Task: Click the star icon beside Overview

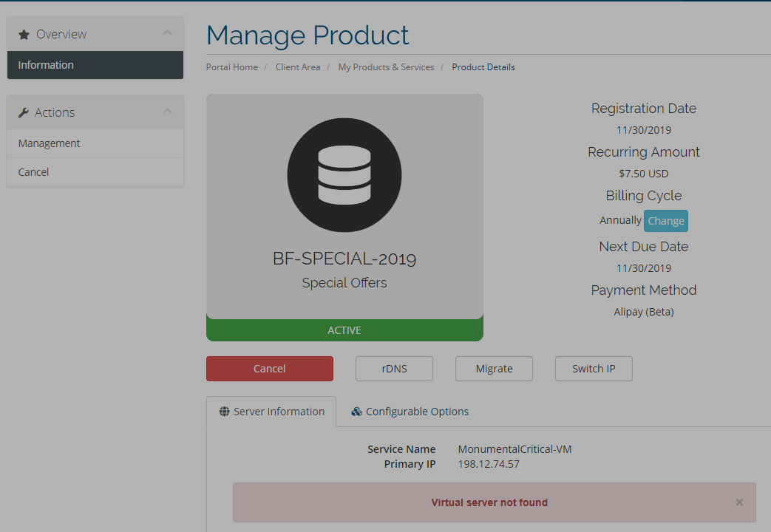Action: pos(24,35)
